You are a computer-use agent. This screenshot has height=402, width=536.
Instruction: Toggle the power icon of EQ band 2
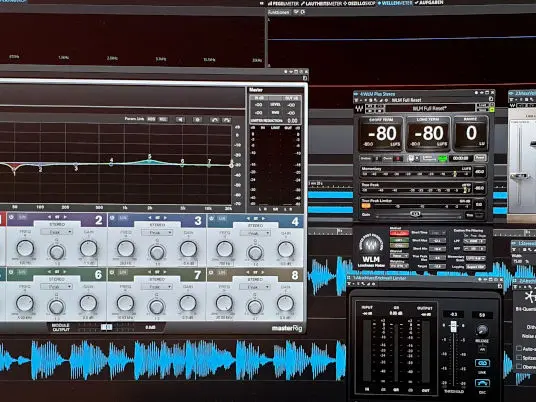(11, 217)
